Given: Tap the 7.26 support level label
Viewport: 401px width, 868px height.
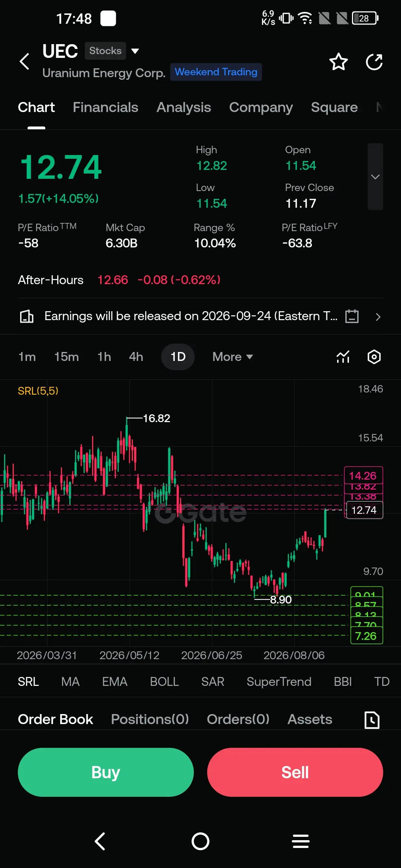Looking at the screenshot, I should coord(366,636).
